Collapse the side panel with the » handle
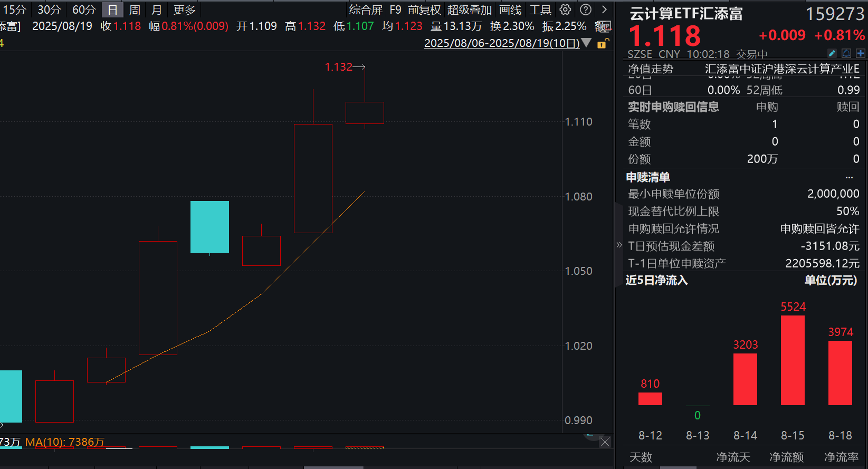The width and height of the screenshot is (868, 469). click(x=619, y=245)
